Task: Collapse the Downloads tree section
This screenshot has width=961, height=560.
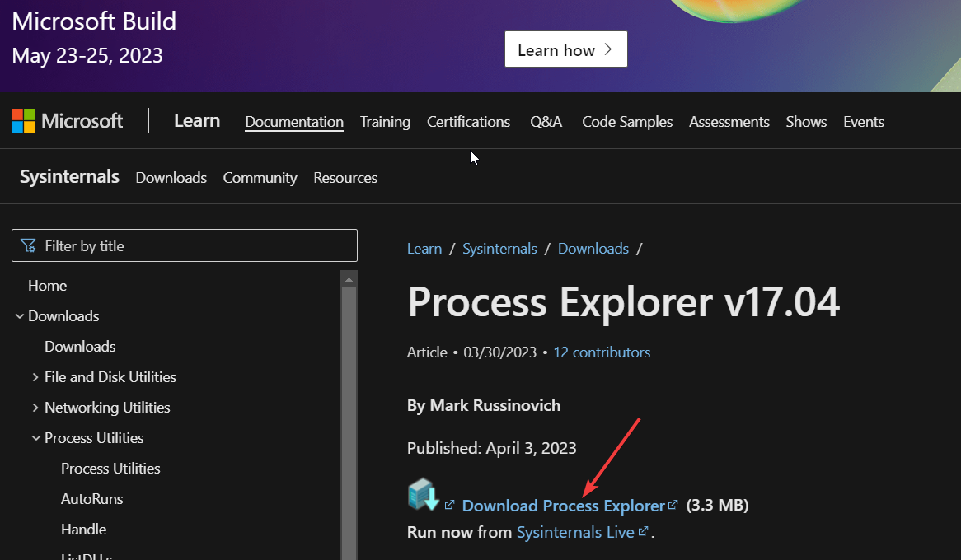Action: [x=19, y=315]
